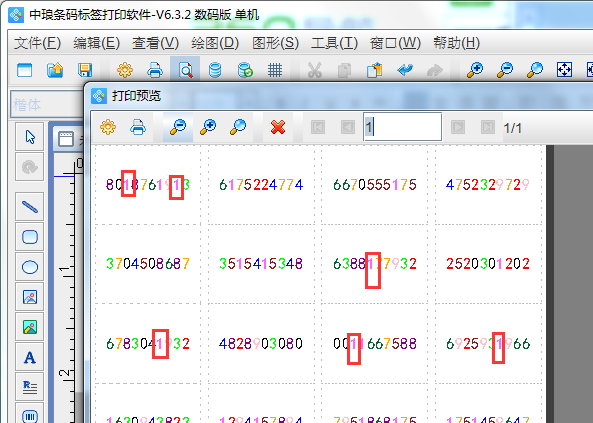Viewport: 593px width, 423px height.
Task: Click label number 4828903080
Action: [261, 344]
